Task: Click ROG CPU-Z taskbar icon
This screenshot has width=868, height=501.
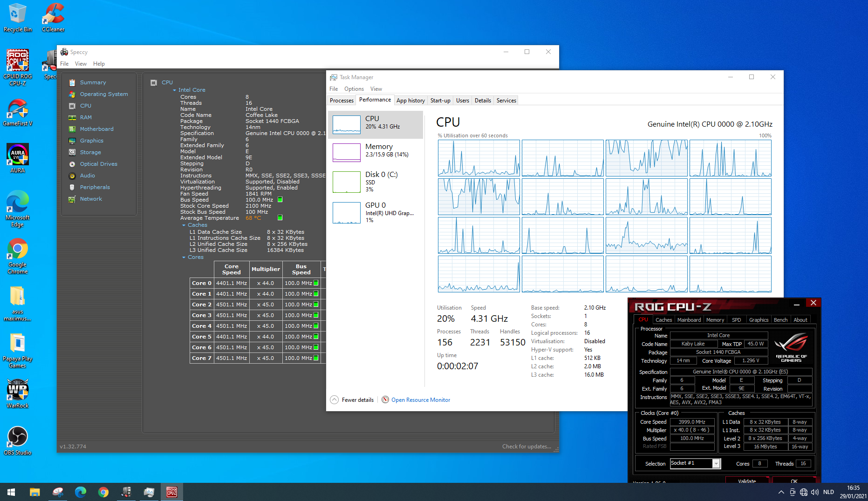Action: 172,492
